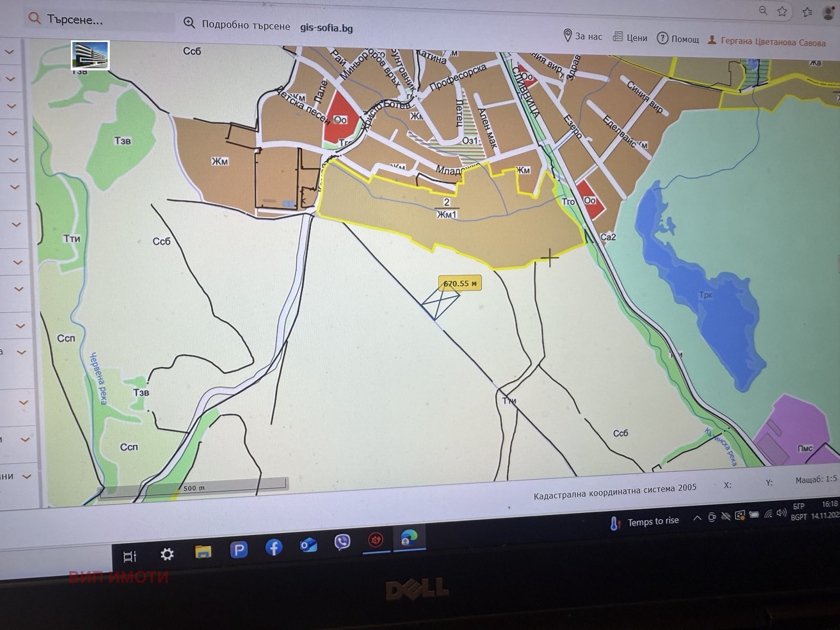This screenshot has width=840, height=630.
Task: Open Viber from the taskbar
Action: pyautogui.click(x=342, y=542)
